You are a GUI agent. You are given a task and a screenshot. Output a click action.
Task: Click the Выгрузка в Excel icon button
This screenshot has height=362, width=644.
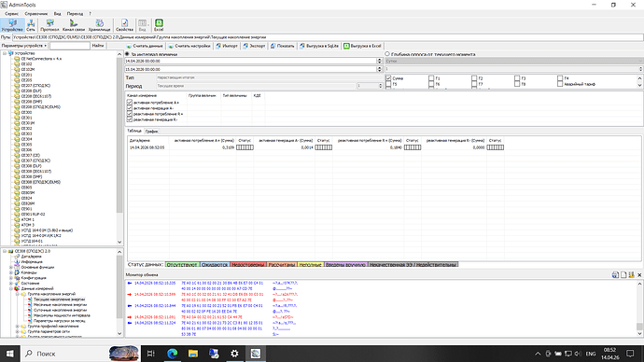click(363, 46)
